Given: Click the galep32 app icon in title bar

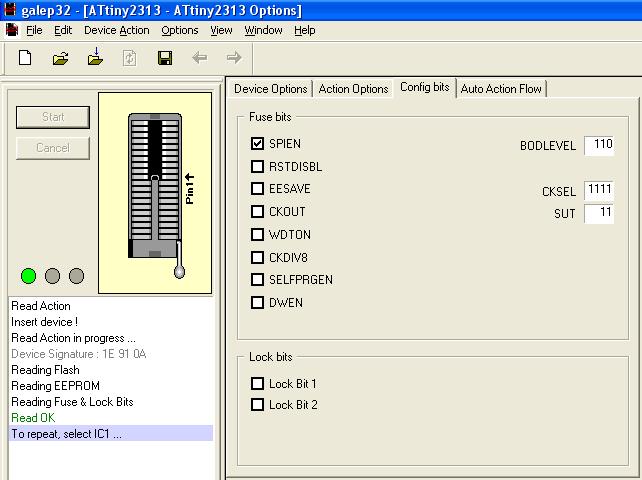Looking at the screenshot, I should (x=10, y=10).
